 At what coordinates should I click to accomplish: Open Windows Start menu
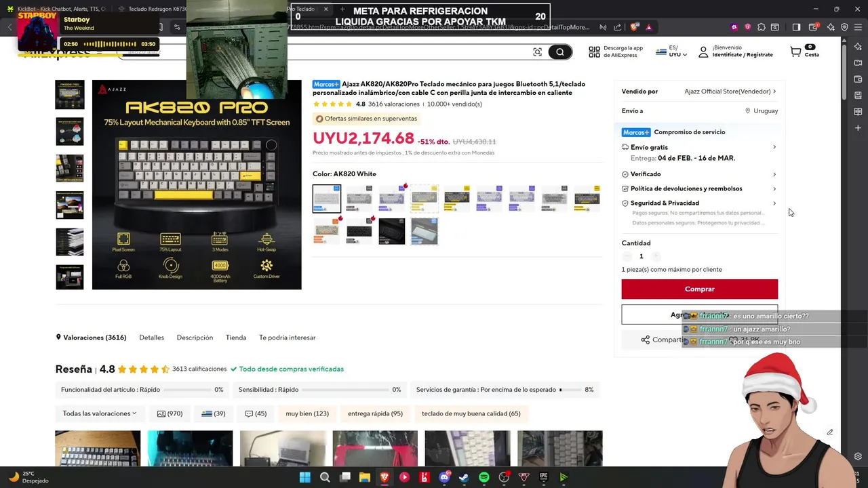coord(304,477)
